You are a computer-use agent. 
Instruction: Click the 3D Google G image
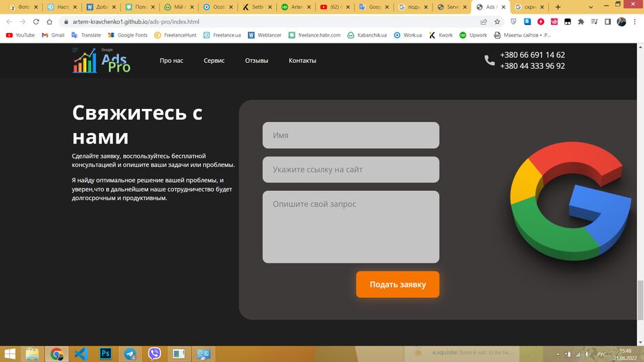point(570,201)
